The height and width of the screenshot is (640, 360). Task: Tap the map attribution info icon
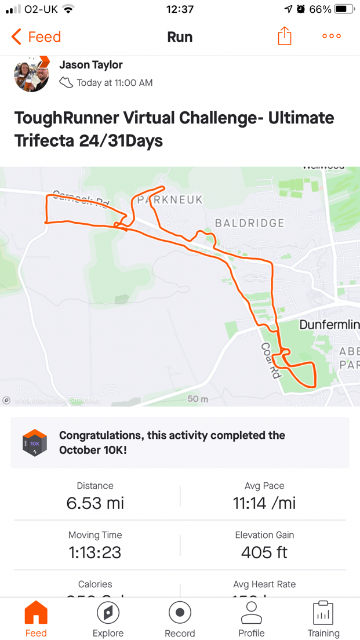pyautogui.click(x=6, y=400)
